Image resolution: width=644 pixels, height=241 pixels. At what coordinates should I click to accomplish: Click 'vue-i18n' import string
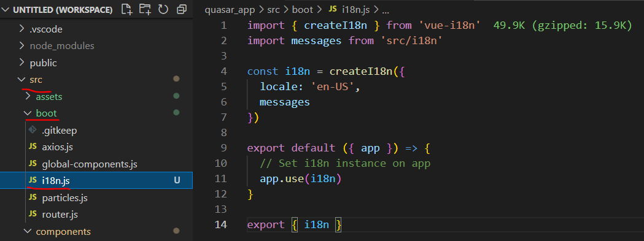click(x=449, y=26)
